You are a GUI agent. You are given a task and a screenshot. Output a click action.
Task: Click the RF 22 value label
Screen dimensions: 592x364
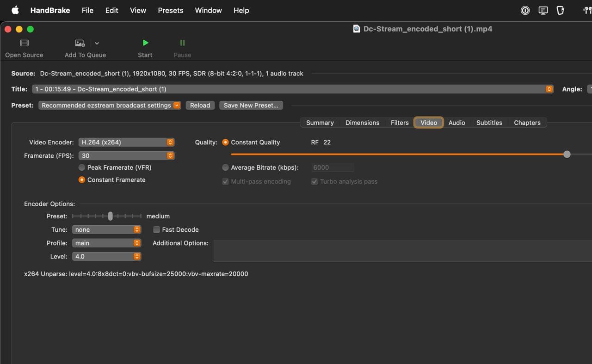[321, 142]
